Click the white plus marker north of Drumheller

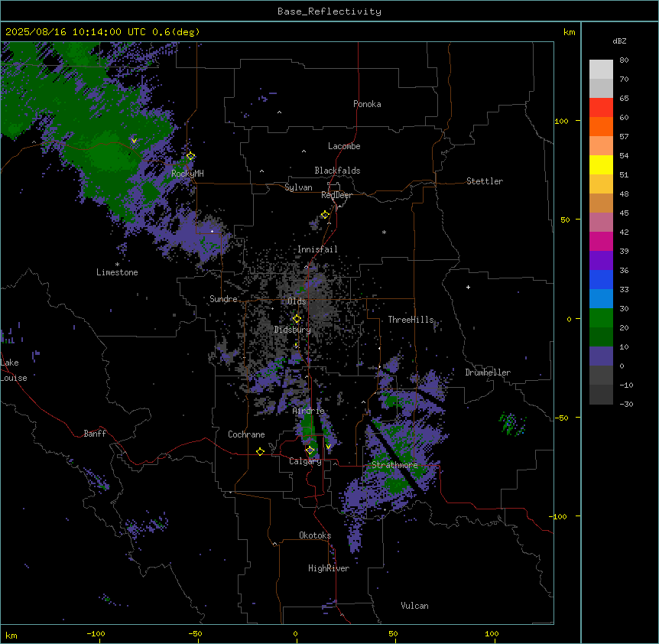point(468,287)
